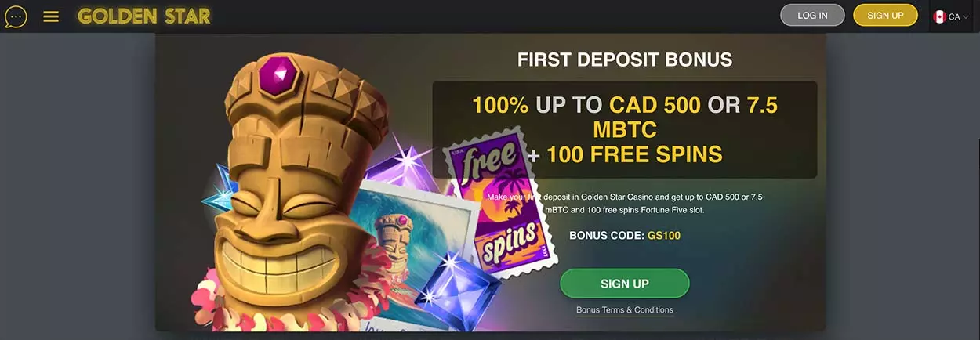The width and height of the screenshot is (980, 340).
Task: Click the GS100 bonus code text
Action: coord(664,235)
